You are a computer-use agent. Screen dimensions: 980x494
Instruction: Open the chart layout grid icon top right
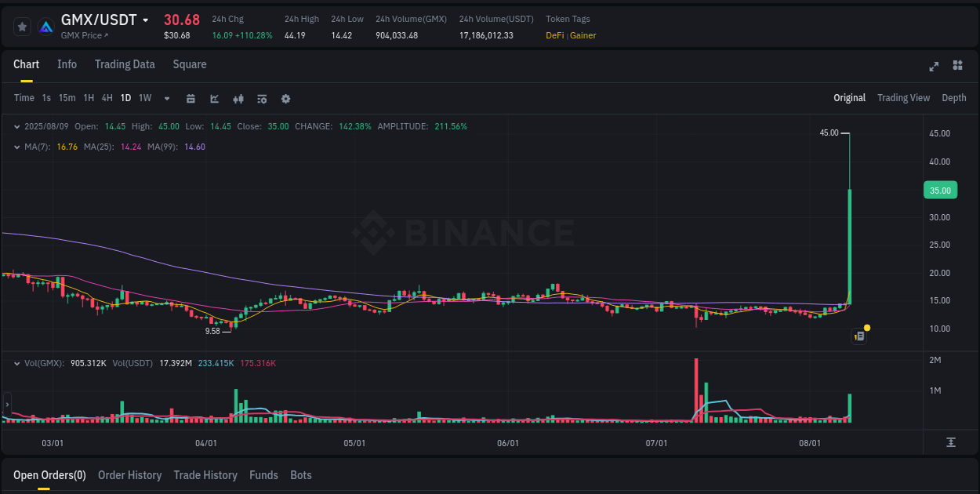pyautogui.click(x=957, y=67)
